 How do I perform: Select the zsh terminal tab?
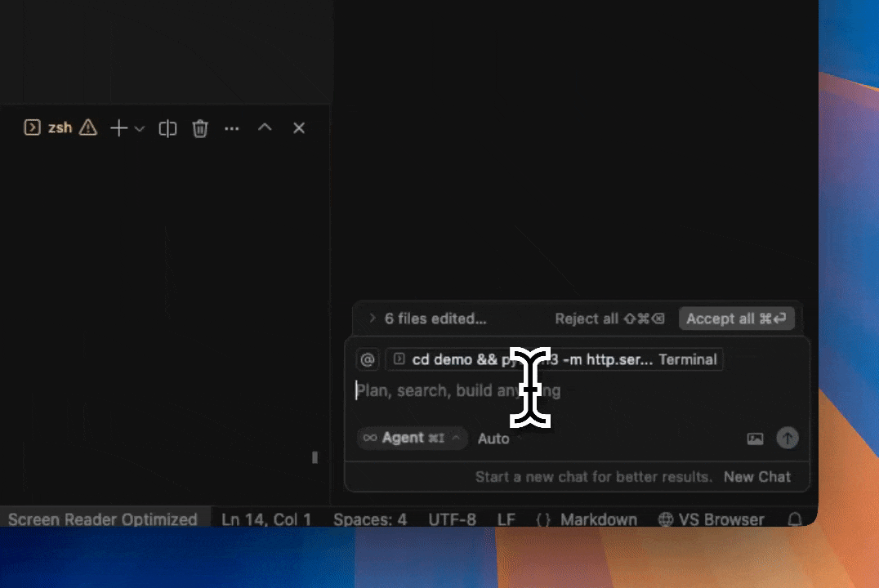point(50,128)
